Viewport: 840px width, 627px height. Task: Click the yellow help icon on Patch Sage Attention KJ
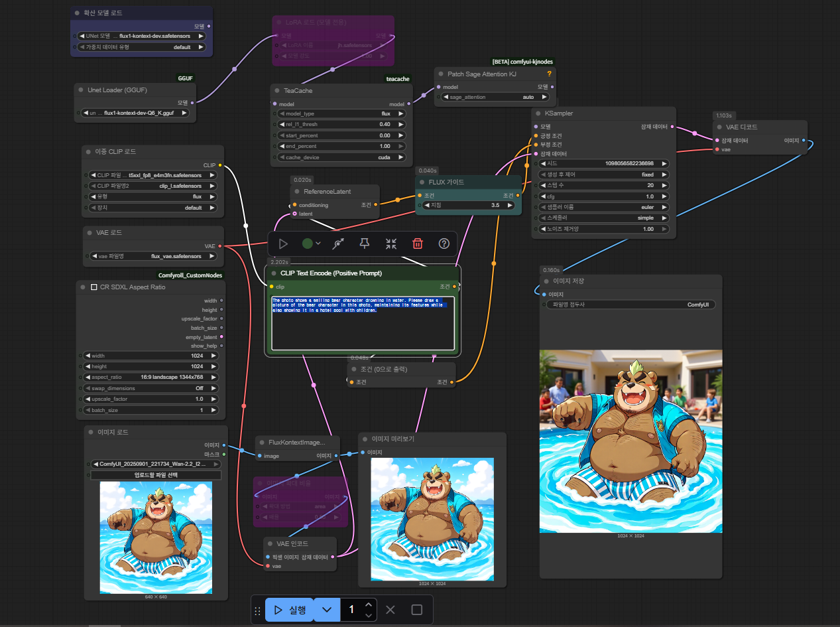click(x=549, y=74)
